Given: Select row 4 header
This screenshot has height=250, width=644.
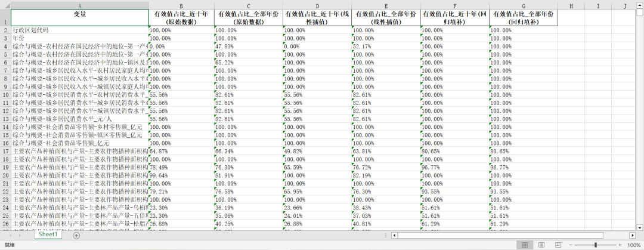Looking at the screenshot, I should 5,46.
